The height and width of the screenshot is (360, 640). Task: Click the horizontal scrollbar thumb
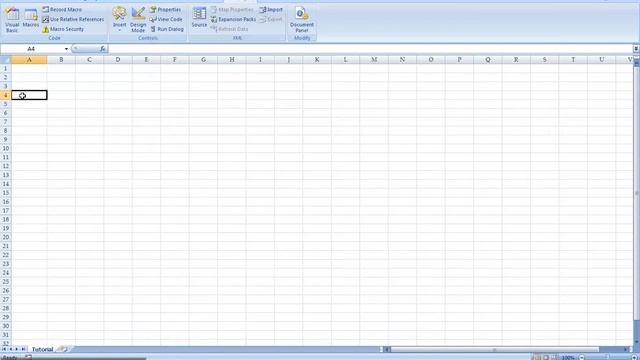tap(495, 350)
